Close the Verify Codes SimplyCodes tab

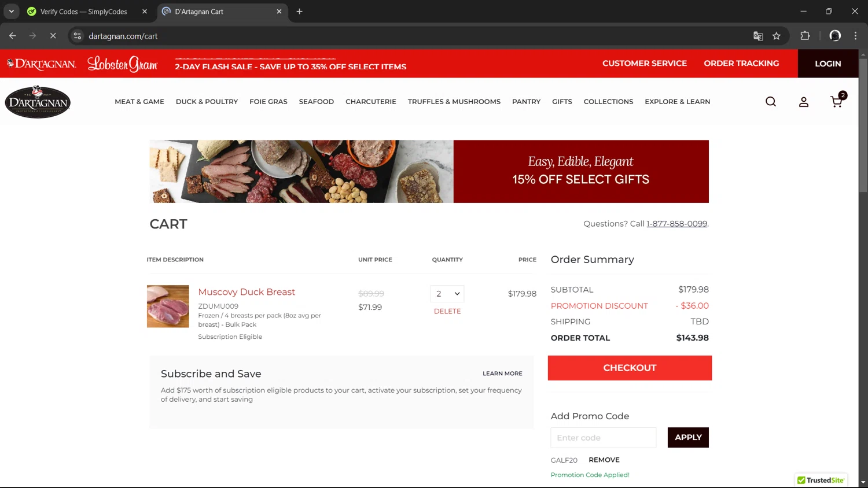145,12
